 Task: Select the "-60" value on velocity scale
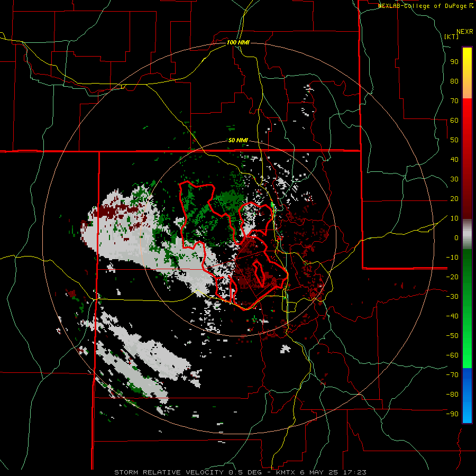click(x=452, y=355)
